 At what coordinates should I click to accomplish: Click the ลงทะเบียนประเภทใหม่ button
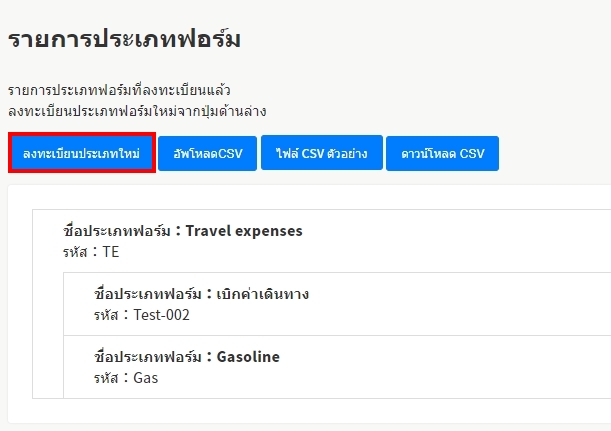[x=82, y=154]
